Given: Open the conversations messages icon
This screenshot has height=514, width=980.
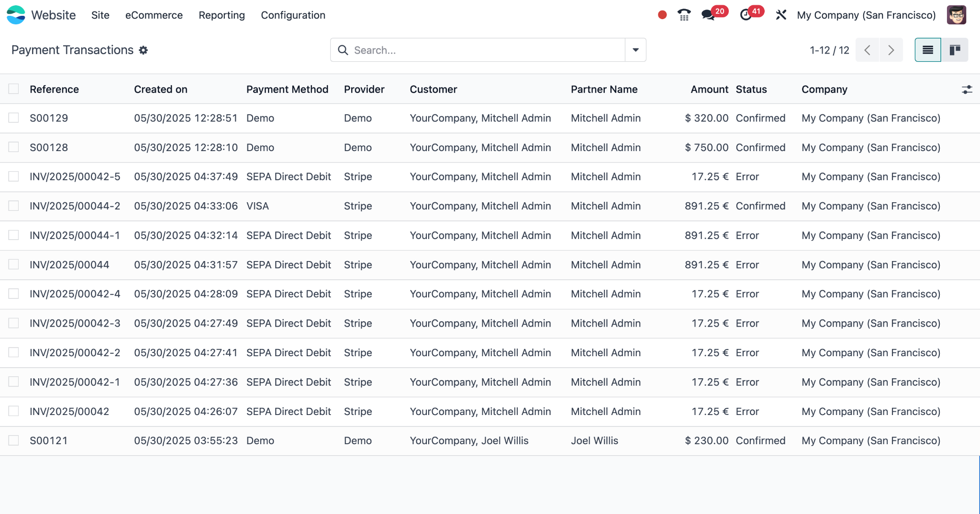Looking at the screenshot, I should point(708,15).
